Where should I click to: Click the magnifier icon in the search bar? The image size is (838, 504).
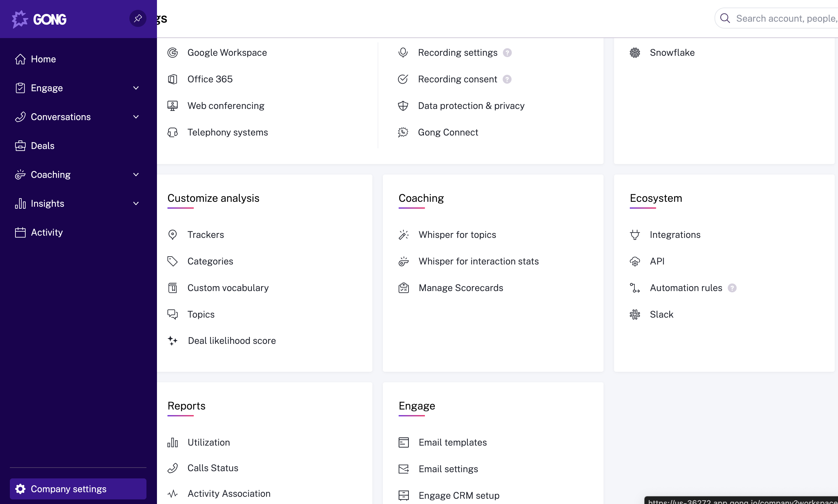725,18
